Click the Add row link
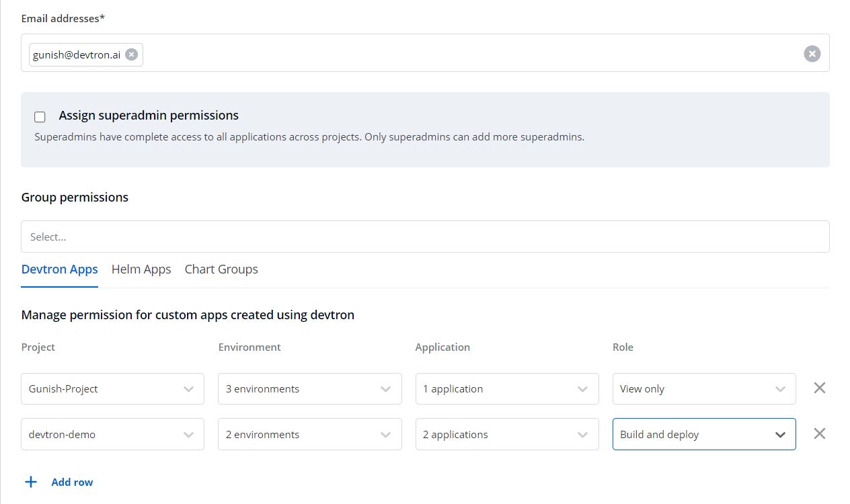 tap(72, 482)
